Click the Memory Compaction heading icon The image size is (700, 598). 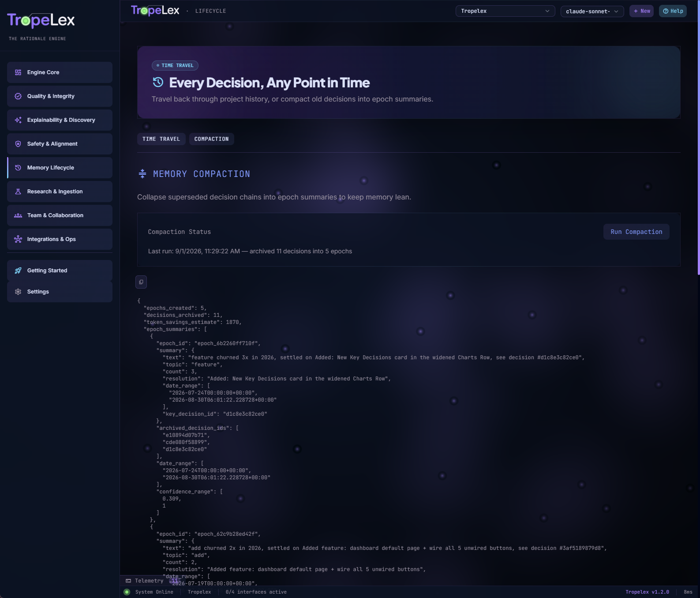click(x=142, y=174)
